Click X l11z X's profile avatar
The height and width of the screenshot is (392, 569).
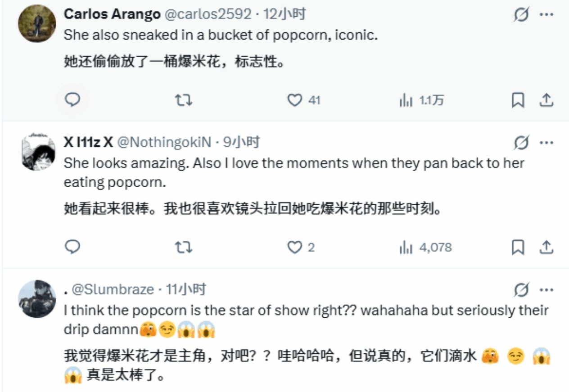(x=38, y=152)
